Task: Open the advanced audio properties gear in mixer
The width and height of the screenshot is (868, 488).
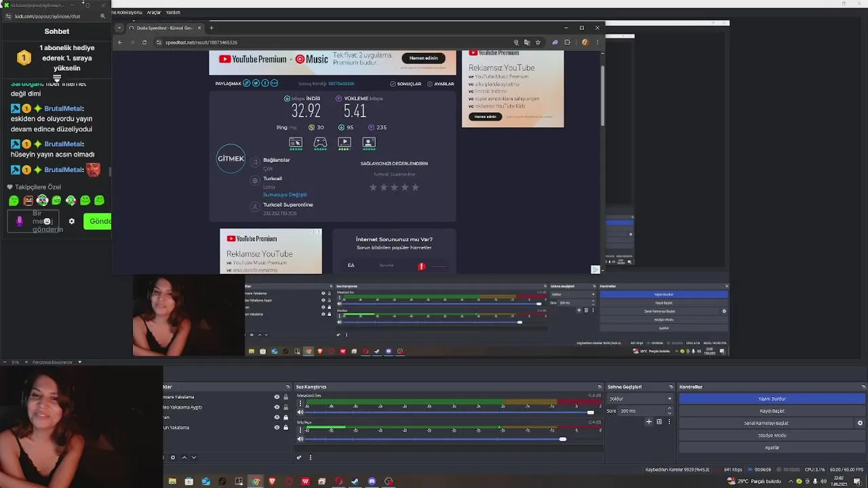Action: point(299,457)
